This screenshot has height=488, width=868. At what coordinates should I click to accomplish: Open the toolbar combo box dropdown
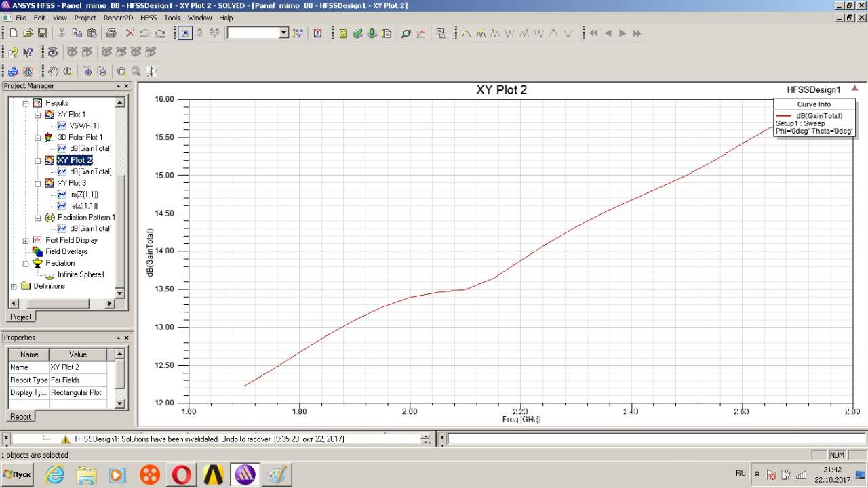tap(283, 33)
